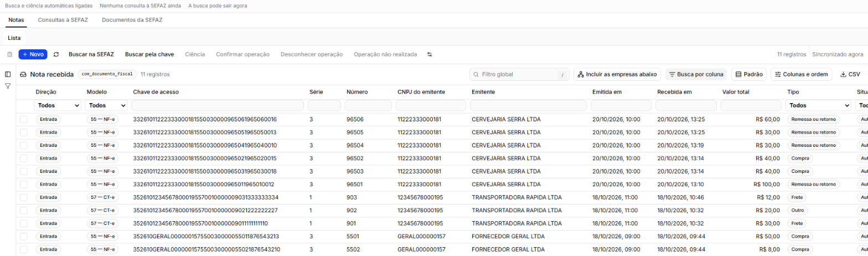This screenshot has height=256, width=868.
Task: Click TRANSPORTADORA RAPIDA LTDA in row 902
Action: [517, 210]
